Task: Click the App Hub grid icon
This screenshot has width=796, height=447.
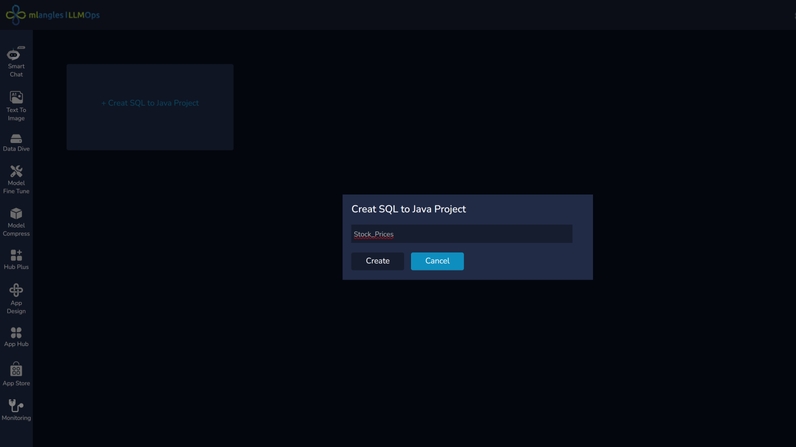Action: coord(16,332)
